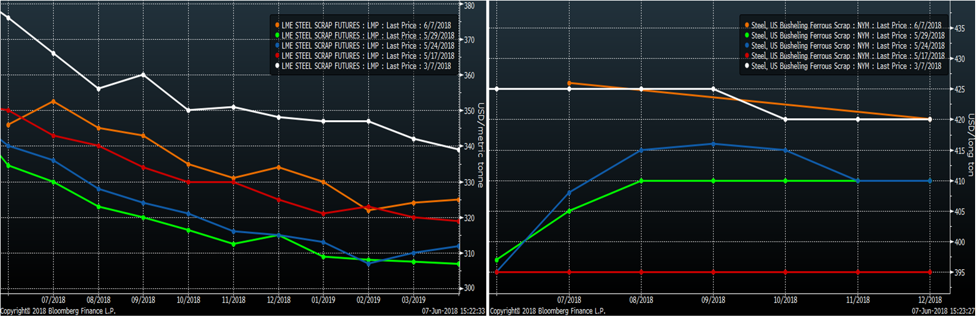Click the 'USD/metric tonne' axis title

coord(481,145)
